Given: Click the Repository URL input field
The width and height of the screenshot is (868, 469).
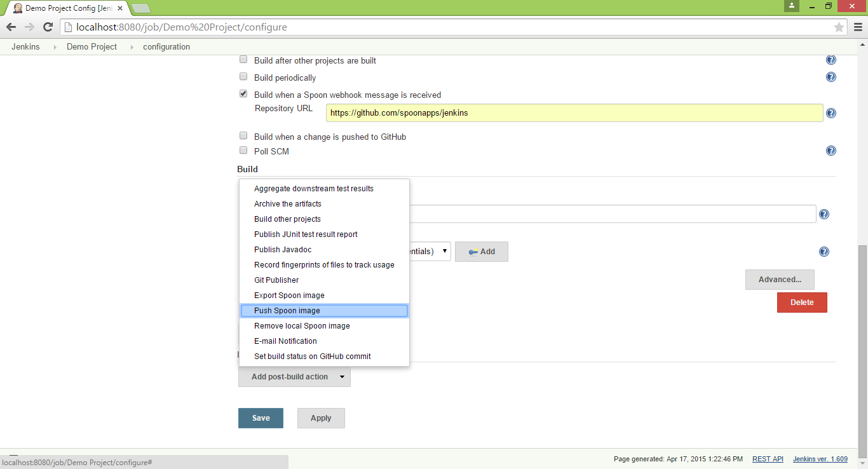Looking at the screenshot, I should [x=574, y=113].
